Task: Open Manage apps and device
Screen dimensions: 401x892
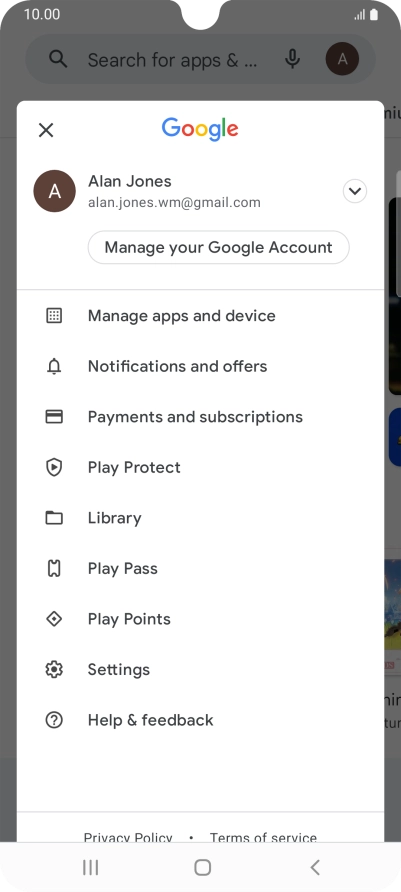Action: [200, 316]
